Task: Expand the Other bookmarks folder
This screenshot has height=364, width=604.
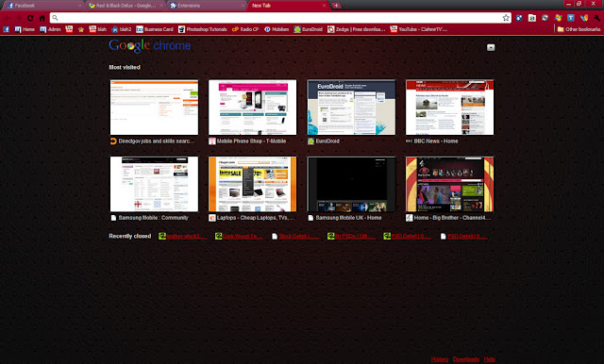Action: 579,29
